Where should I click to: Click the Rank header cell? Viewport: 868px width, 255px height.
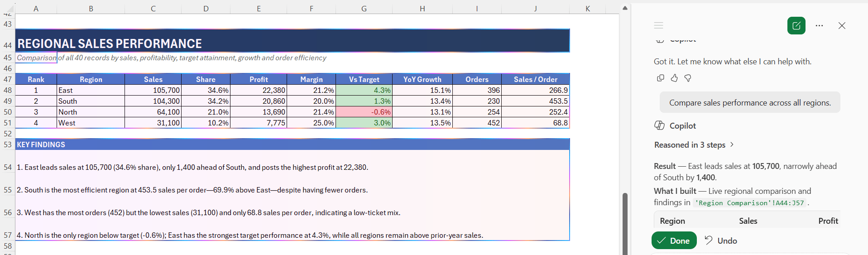(36, 79)
